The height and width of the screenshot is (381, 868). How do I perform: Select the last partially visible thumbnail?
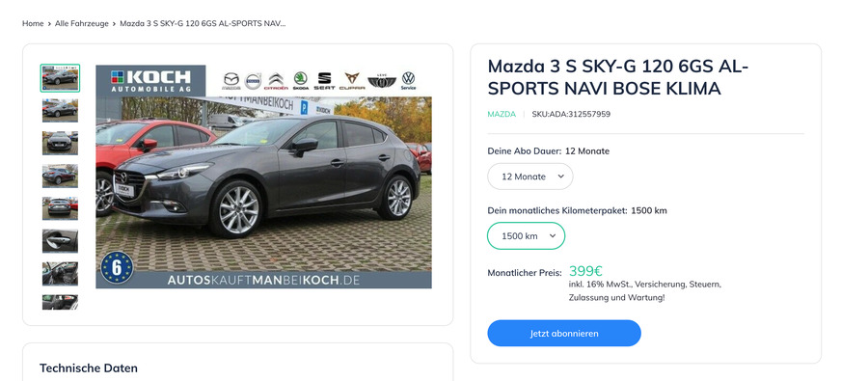tap(60, 302)
